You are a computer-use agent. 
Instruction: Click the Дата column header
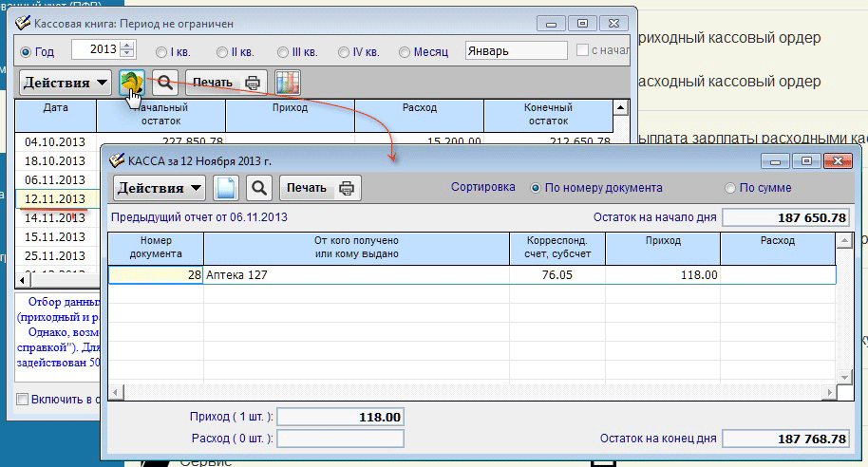pyautogui.click(x=55, y=115)
